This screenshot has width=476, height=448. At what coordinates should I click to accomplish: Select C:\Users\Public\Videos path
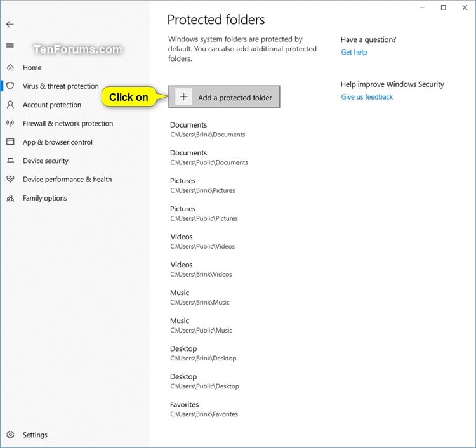(x=202, y=246)
